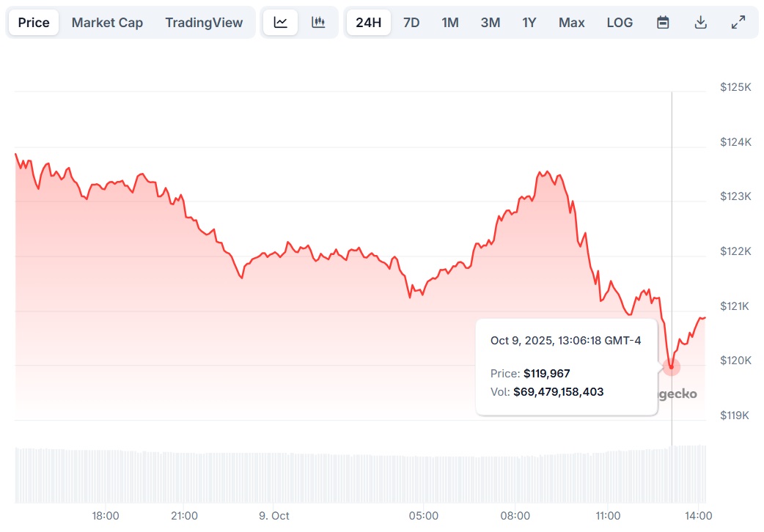The image size is (764, 532).
Task: Show the Max time range
Action: (x=572, y=23)
